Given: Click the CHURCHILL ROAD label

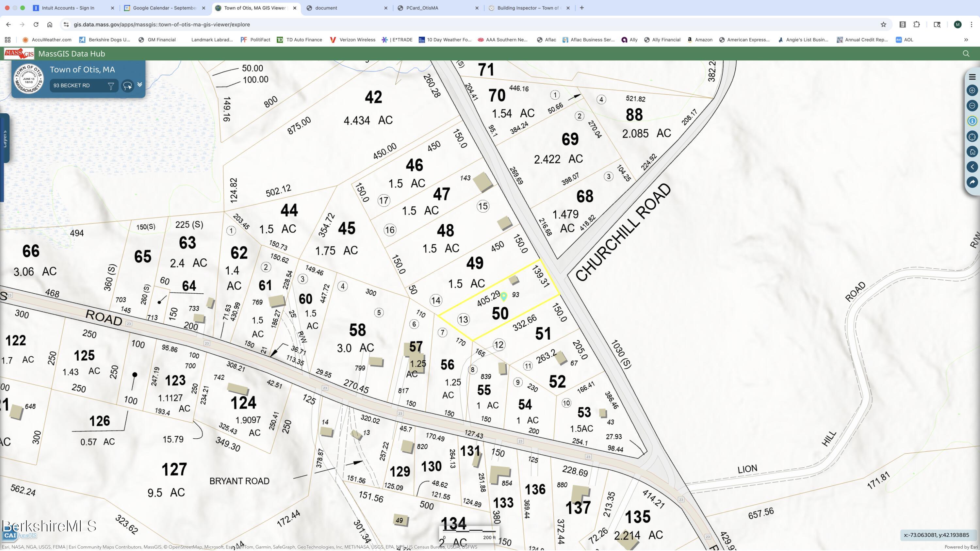Looking at the screenshot, I should [x=623, y=232].
